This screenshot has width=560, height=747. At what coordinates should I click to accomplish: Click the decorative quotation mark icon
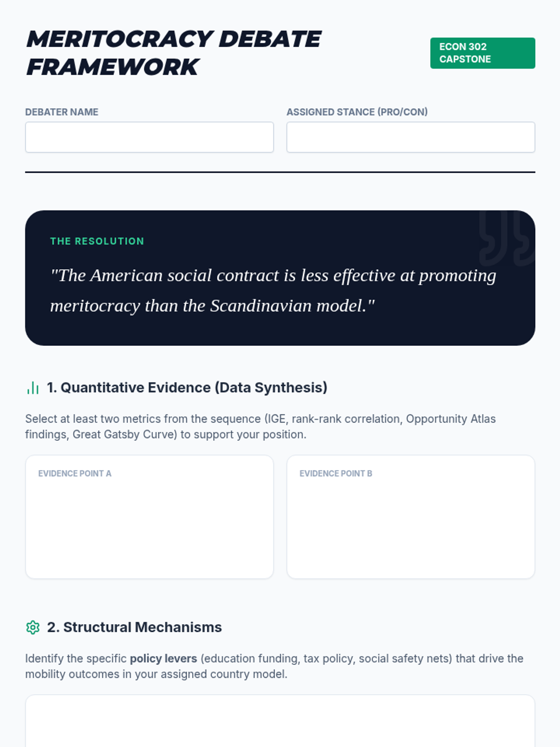pyautogui.click(x=506, y=239)
